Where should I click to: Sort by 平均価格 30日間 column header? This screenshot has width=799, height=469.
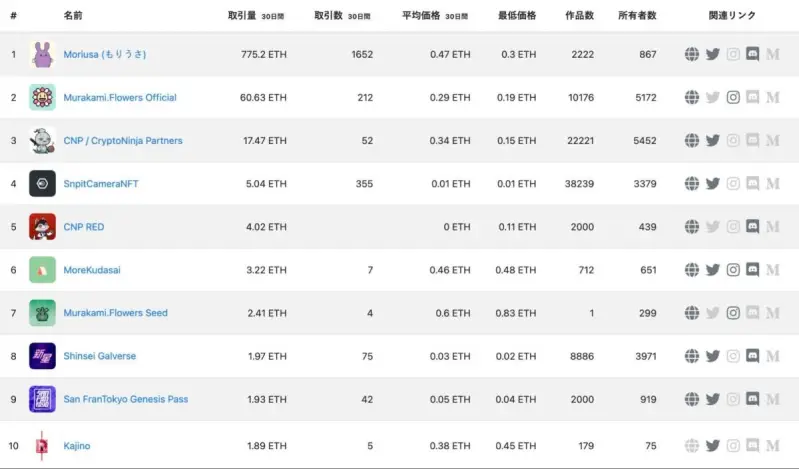[435, 16]
